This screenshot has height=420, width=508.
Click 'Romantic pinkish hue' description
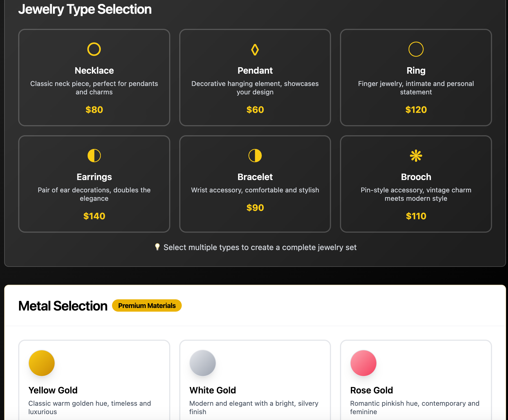[415, 408]
